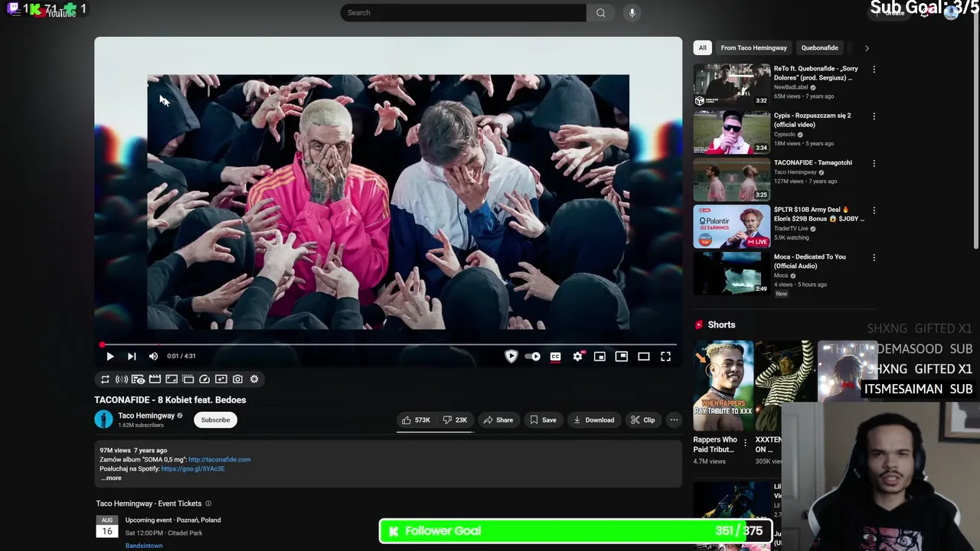
Task: Save the video to a playlist
Action: (543, 419)
